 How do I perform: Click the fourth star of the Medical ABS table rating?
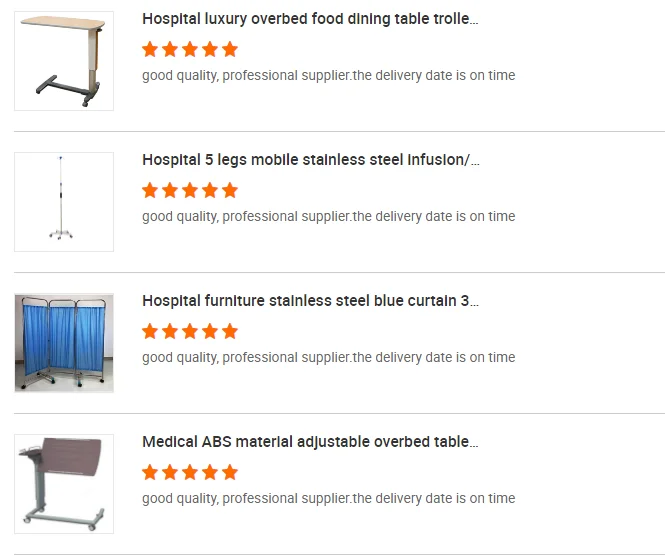point(210,472)
